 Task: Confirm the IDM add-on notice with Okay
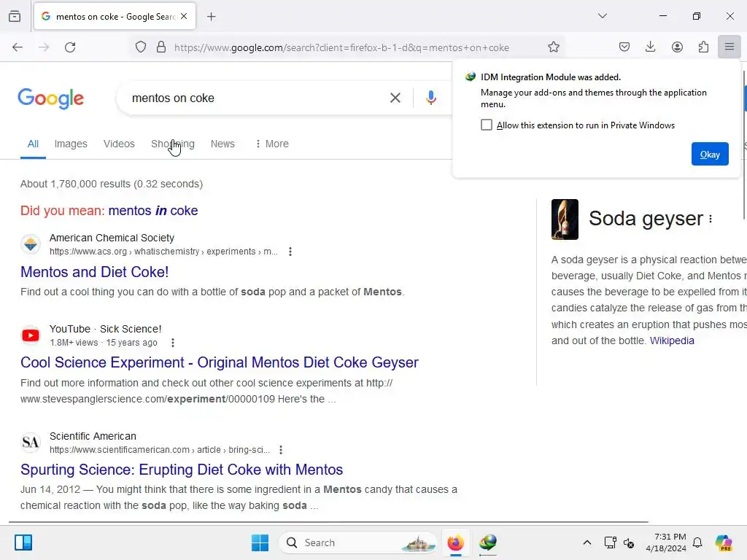click(x=709, y=154)
